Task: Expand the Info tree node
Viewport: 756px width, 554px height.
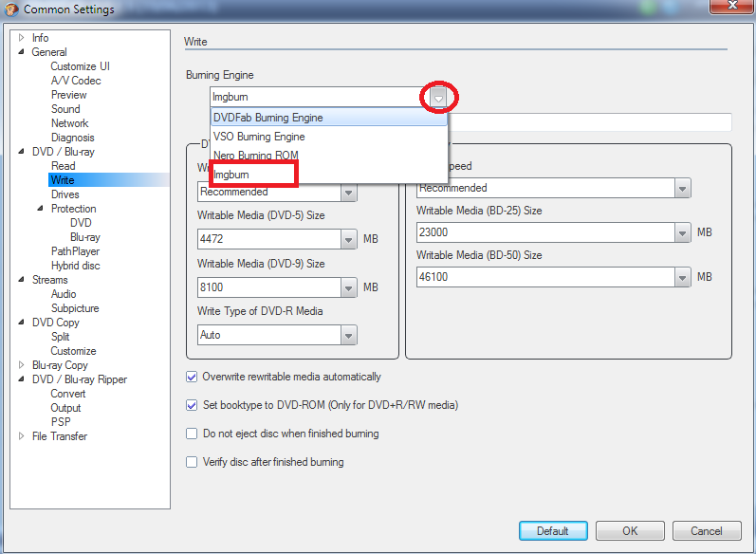Action: tap(21, 37)
